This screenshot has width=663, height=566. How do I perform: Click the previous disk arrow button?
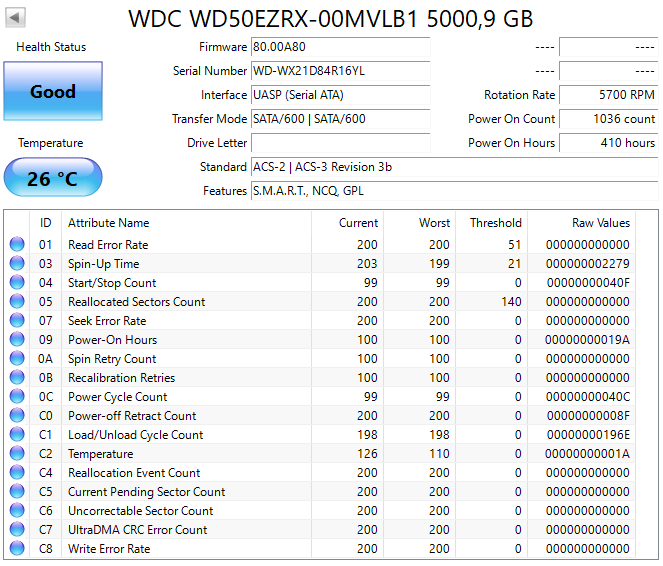tap(15, 17)
